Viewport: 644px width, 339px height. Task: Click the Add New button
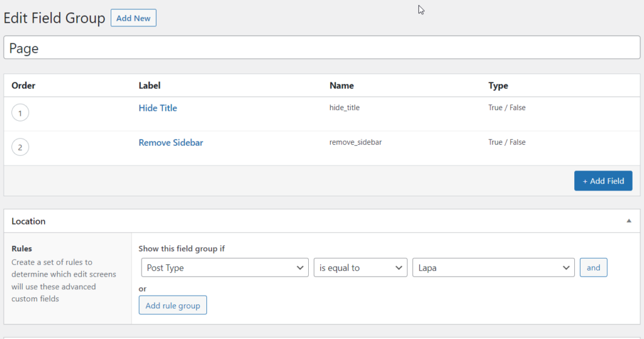point(133,18)
